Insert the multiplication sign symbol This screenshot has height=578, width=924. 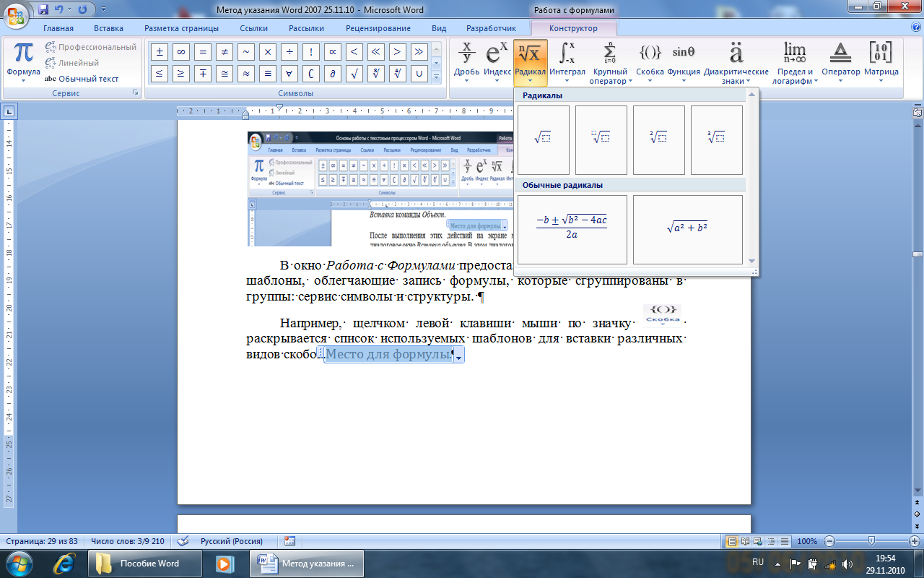(268, 52)
